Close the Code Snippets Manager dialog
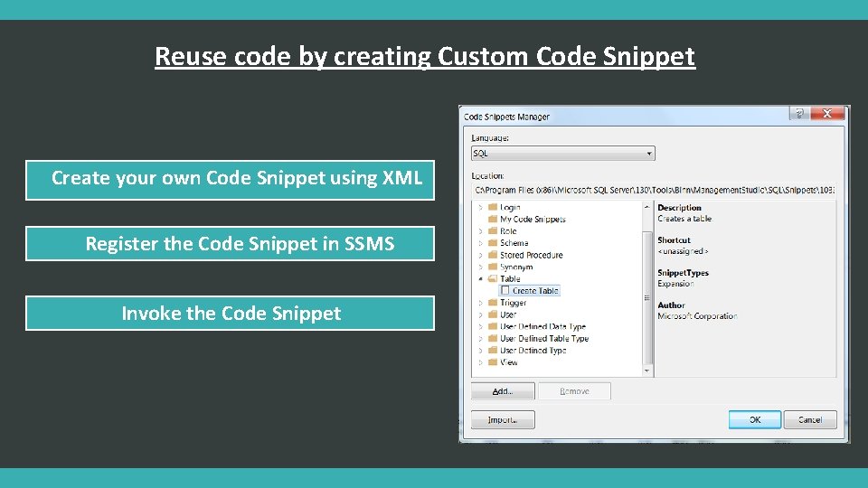Viewport: 868px width, 488px height. coord(827,114)
